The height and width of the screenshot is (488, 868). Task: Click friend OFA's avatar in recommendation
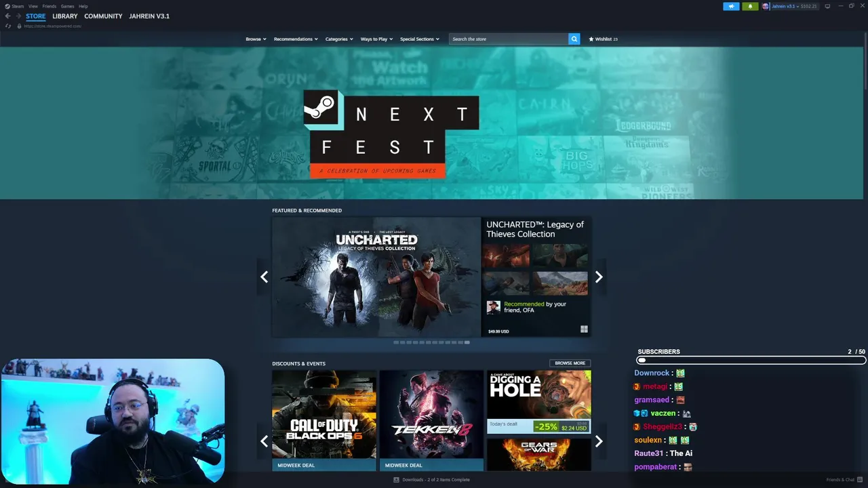494,308
